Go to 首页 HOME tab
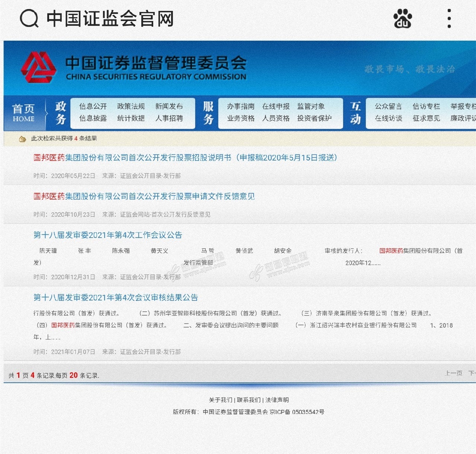Screen dimensions: 476x454 [23, 113]
